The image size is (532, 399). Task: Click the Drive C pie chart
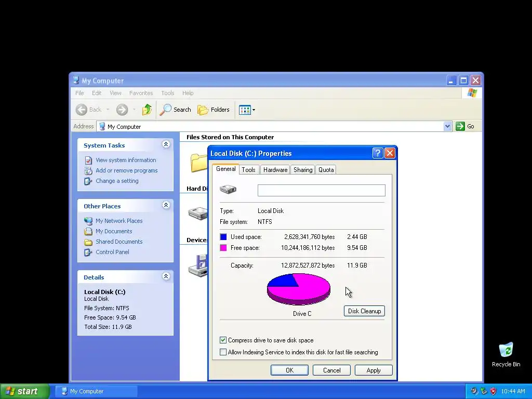(x=299, y=289)
